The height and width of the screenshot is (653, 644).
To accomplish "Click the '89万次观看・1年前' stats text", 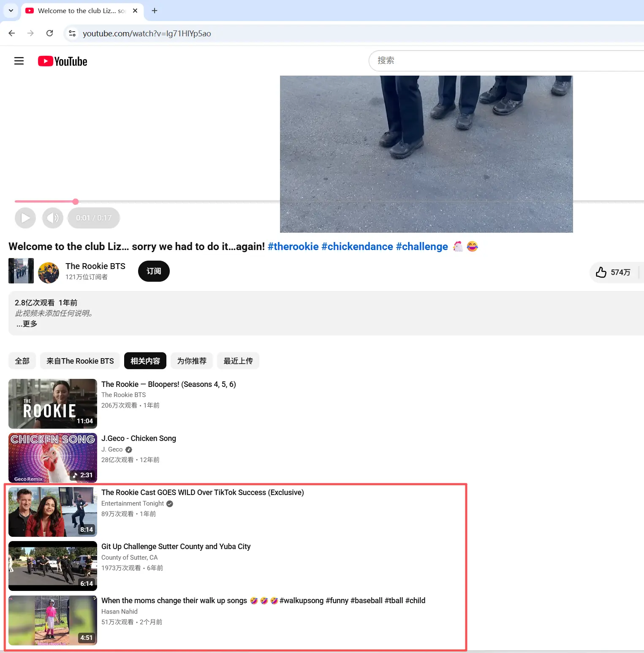I will [129, 514].
